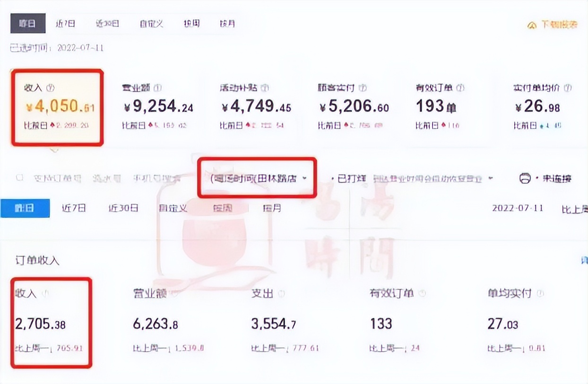This screenshot has height=384, width=588.
Task: Switch to lower panel 按月 tab
Action: [272, 208]
